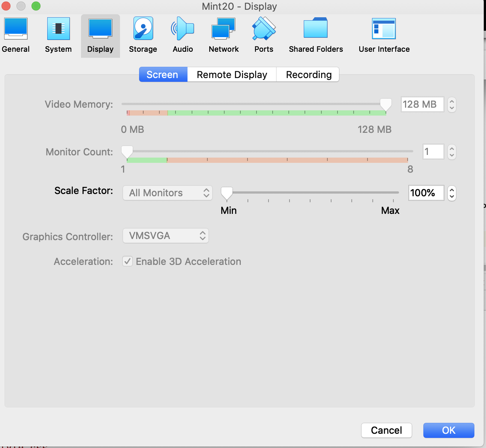Click the Screen tab
The height and width of the screenshot is (448, 486).
click(163, 74)
